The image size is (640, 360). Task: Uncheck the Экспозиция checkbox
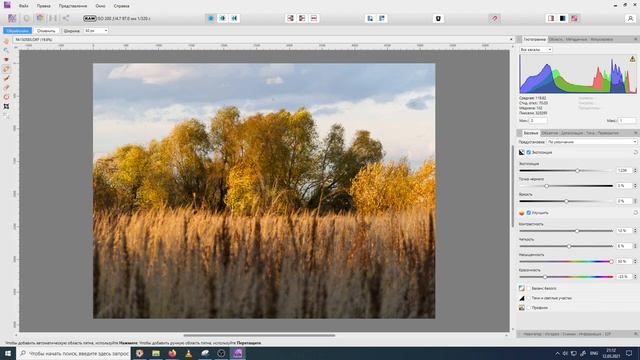pos(529,152)
